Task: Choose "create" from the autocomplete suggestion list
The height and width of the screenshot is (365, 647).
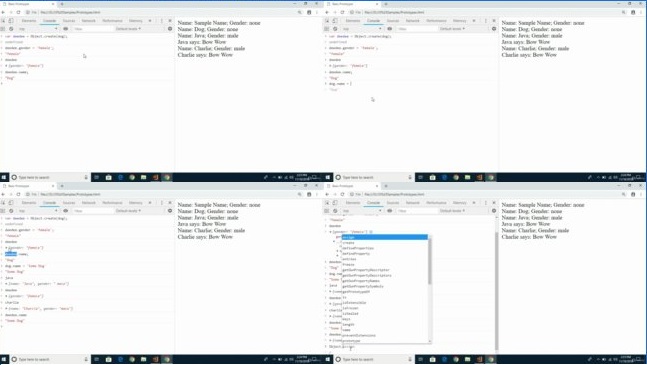Action: [348, 243]
